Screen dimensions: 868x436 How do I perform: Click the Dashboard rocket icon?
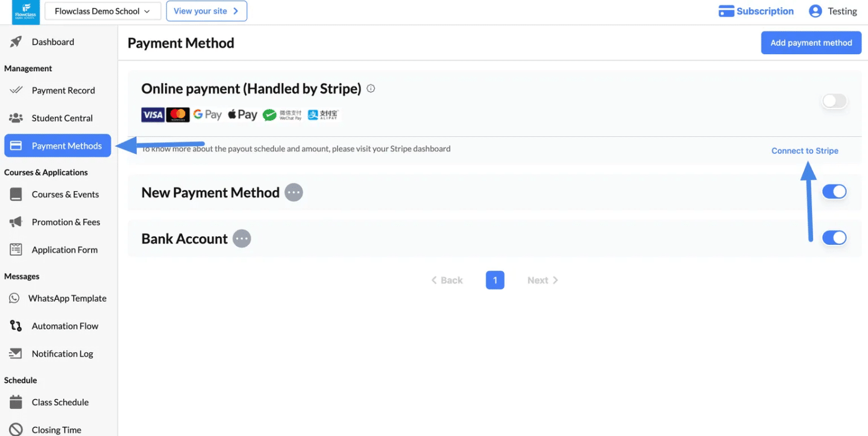tap(16, 42)
